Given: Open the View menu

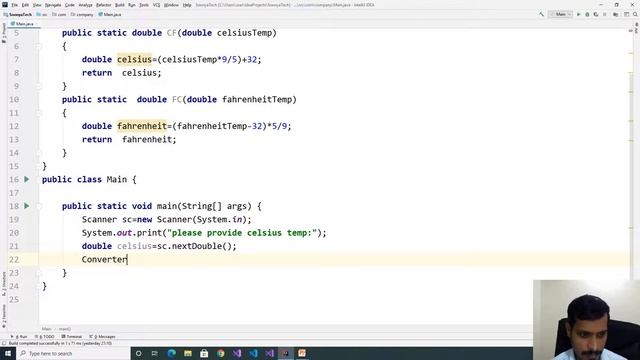Looking at the screenshot, I should click(37, 5).
